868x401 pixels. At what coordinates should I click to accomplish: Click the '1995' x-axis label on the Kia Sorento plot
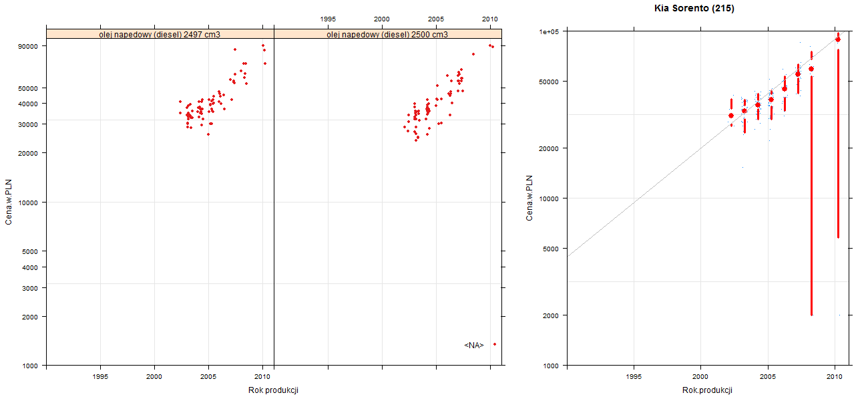click(634, 377)
